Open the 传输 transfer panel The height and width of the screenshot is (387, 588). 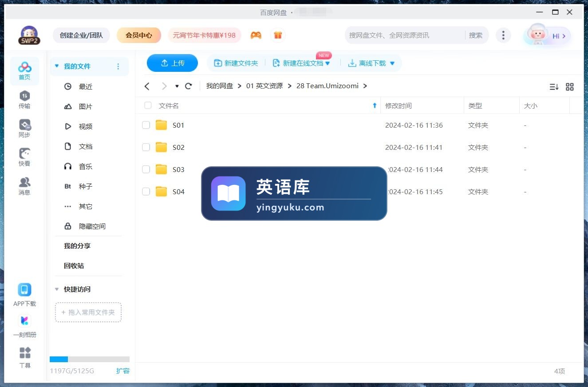click(x=24, y=99)
